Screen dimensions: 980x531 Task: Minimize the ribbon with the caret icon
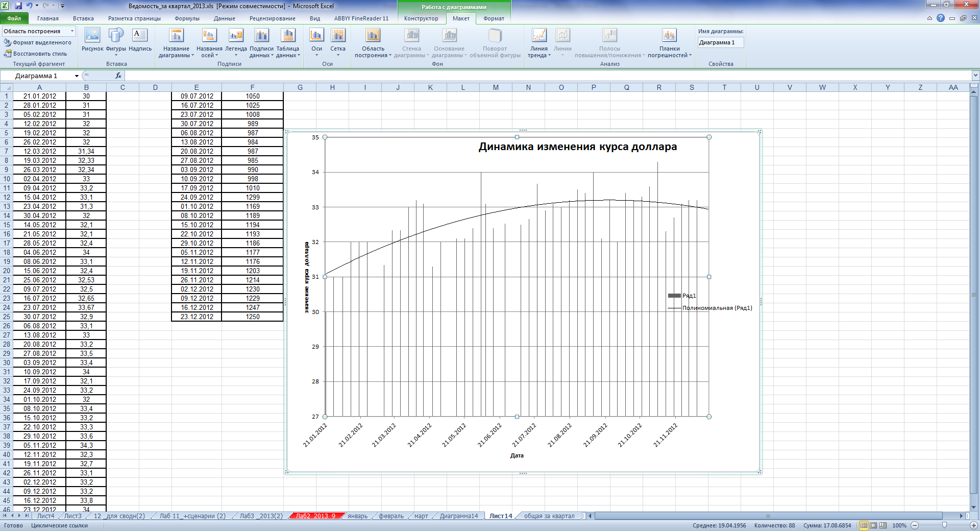pos(929,18)
